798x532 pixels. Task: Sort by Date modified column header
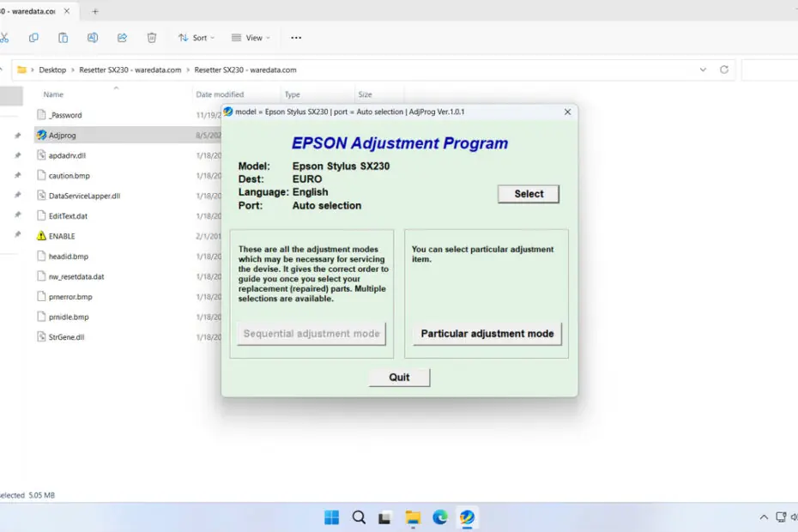(220, 94)
